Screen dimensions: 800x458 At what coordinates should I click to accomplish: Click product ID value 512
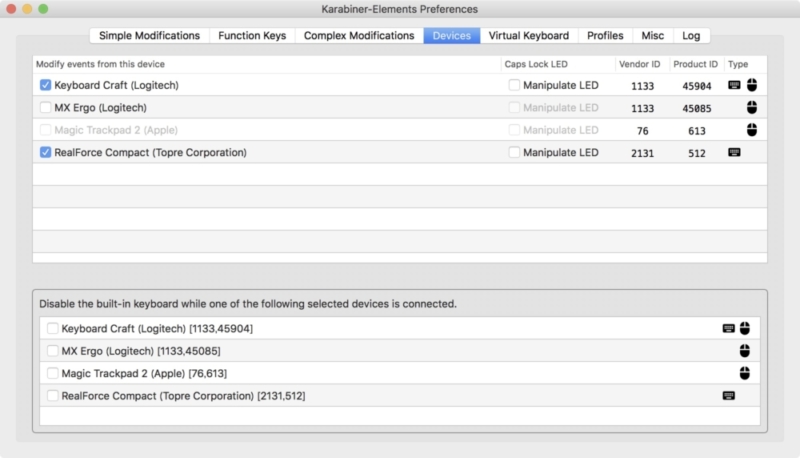[x=696, y=154]
